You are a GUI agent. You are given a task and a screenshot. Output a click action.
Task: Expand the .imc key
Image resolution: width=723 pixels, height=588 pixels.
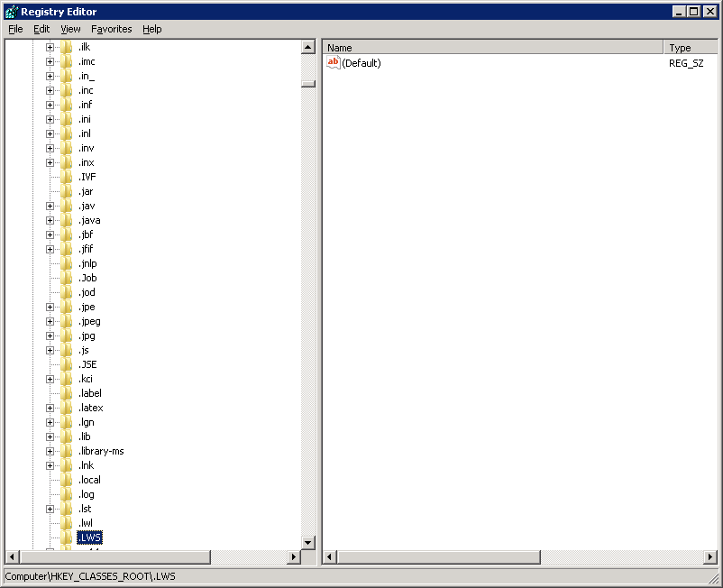click(50, 61)
